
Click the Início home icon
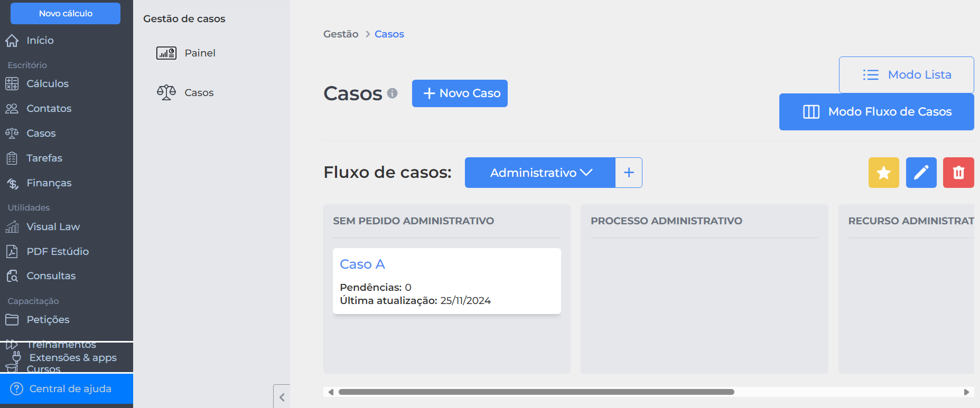12,41
